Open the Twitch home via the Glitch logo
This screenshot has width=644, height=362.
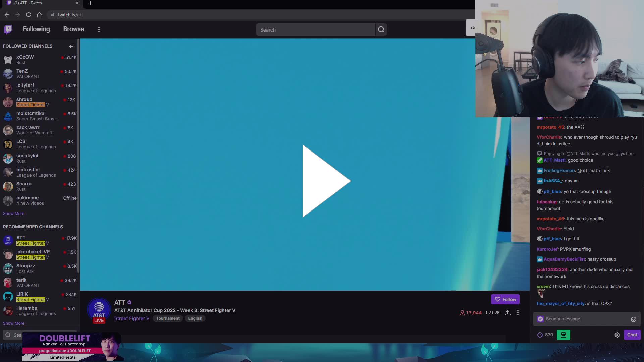(7, 29)
